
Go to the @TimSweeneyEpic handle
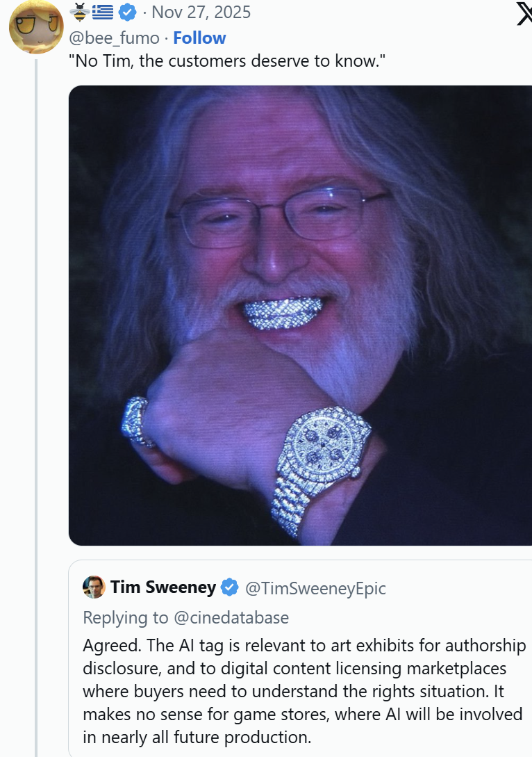pyautogui.click(x=315, y=588)
